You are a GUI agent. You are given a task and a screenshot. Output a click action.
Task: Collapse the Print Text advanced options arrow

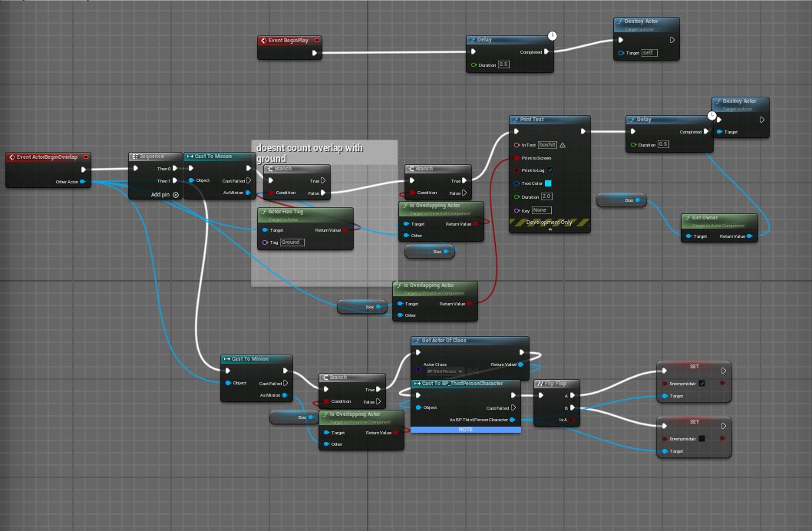click(550, 229)
